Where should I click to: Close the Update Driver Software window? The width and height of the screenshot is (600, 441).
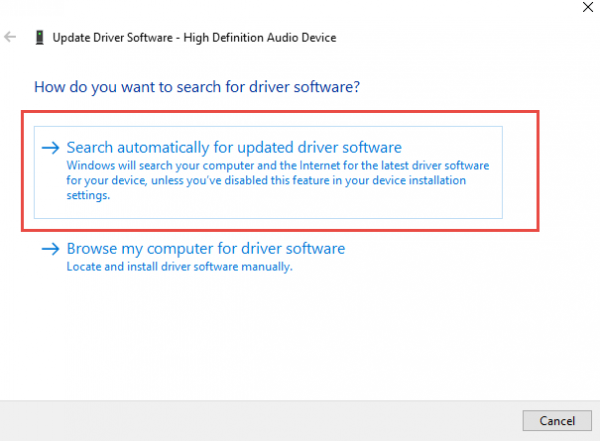588,7
